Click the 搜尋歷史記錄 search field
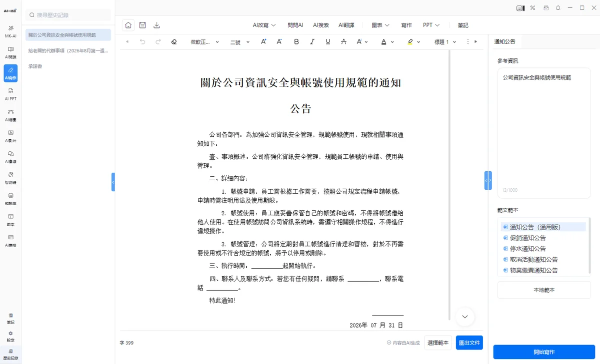The width and height of the screenshot is (600, 364). [68, 15]
